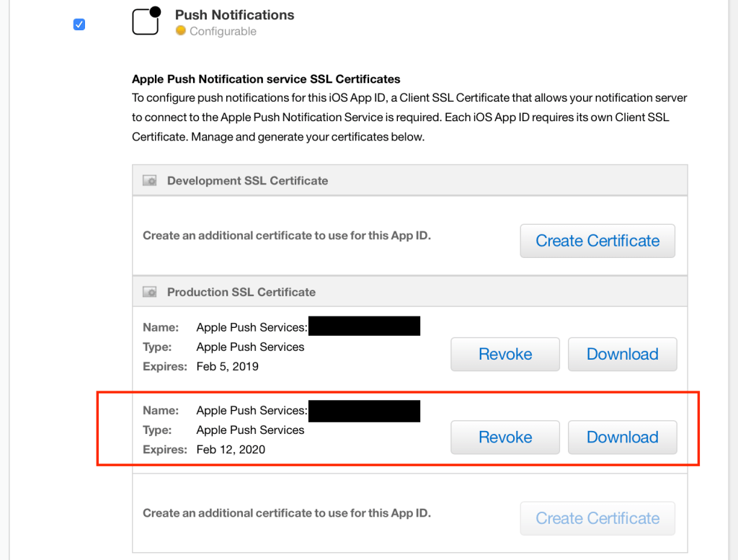Click the Configurable status label

pos(223,32)
